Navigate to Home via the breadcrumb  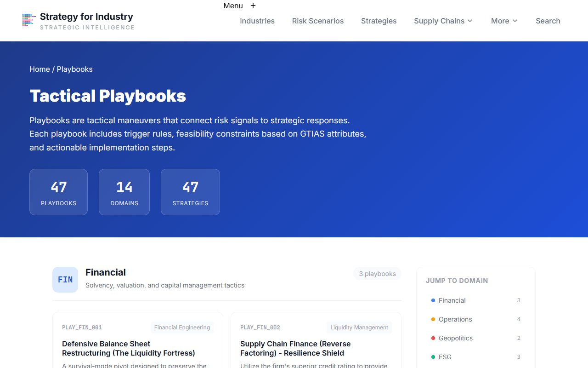pos(40,69)
